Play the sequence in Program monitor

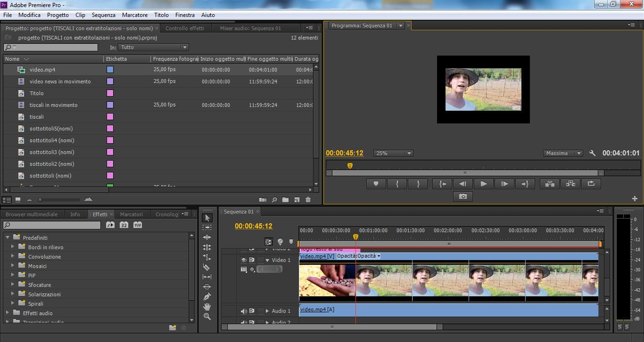coord(484,184)
